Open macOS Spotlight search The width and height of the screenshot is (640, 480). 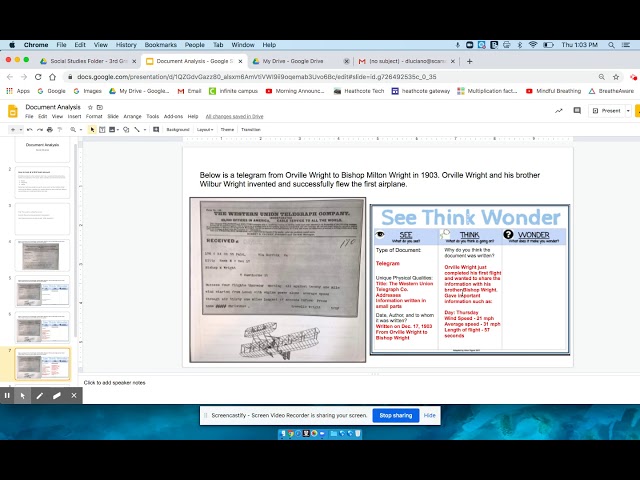coord(611,45)
